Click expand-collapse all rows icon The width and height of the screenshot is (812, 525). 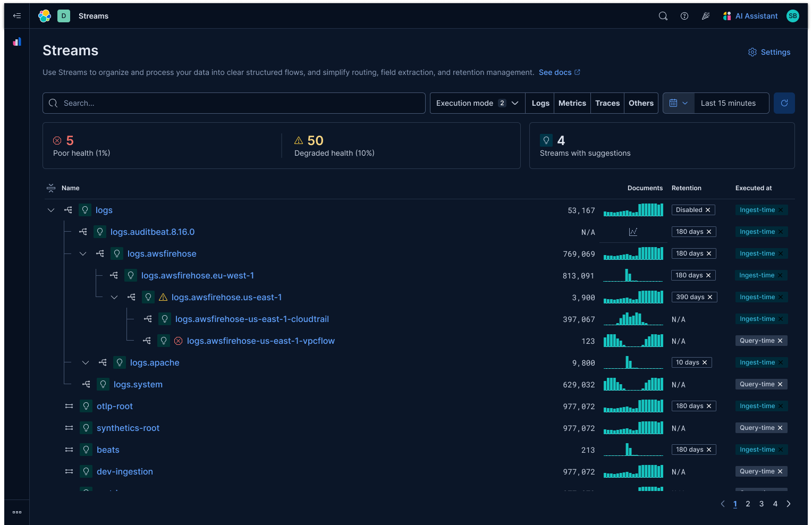[x=51, y=188]
